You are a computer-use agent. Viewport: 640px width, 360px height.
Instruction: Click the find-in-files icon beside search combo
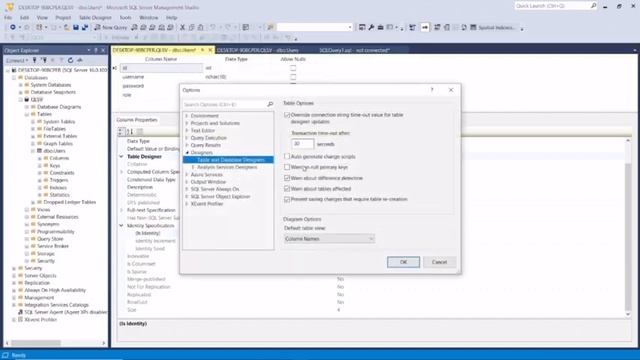pyautogui.click(x=270, y=27)
